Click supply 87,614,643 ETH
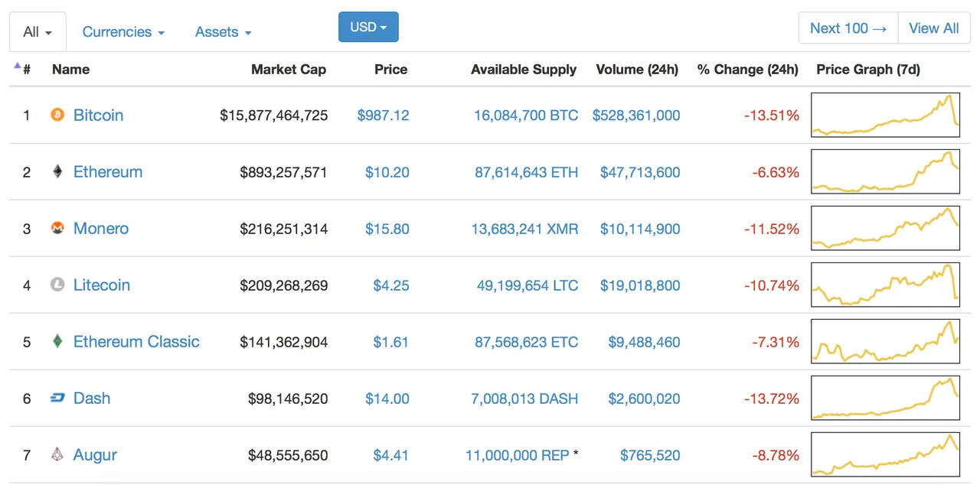The image size is (980, 485). click(527, 172)
